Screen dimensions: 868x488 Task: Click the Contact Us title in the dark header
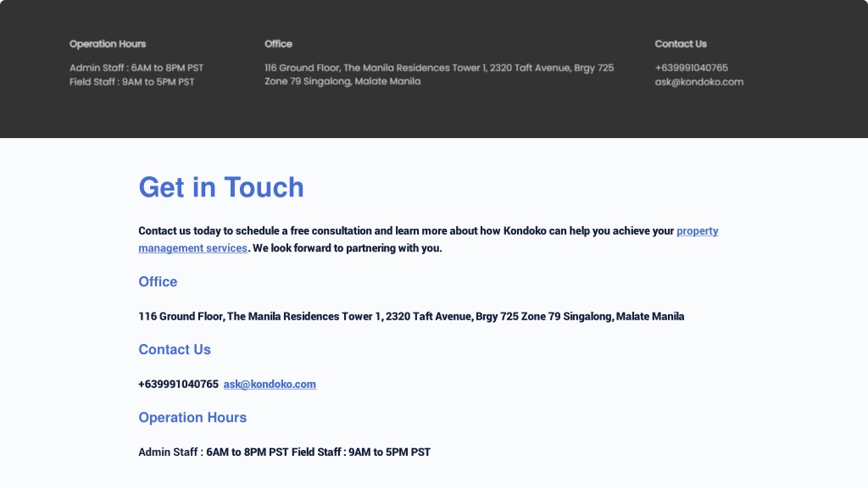point(681,44)
